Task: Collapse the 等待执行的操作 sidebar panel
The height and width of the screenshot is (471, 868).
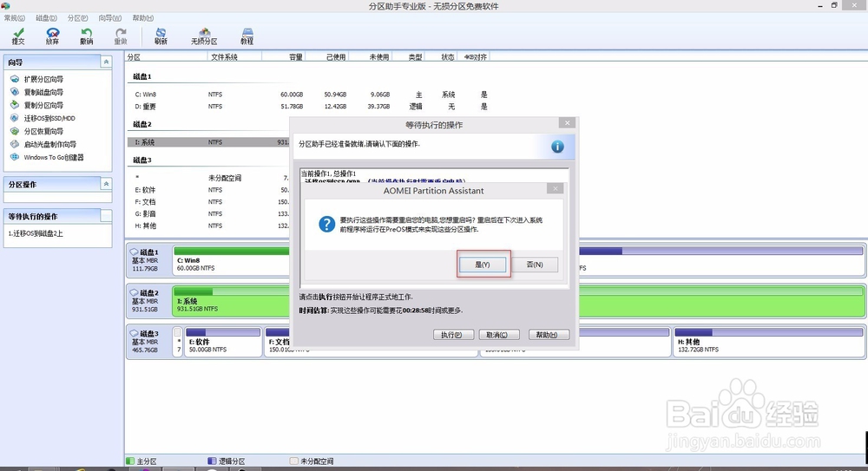Action: tap(106, 216)
